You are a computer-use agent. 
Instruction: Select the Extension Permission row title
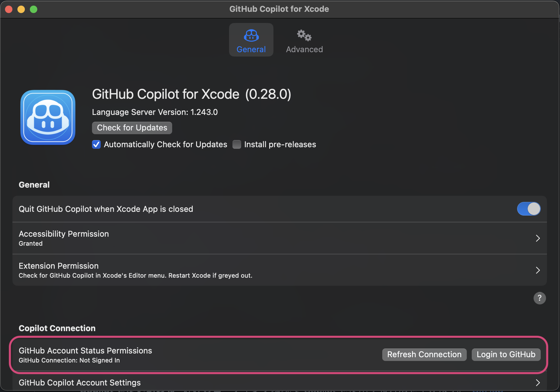(x=59, y=266)
